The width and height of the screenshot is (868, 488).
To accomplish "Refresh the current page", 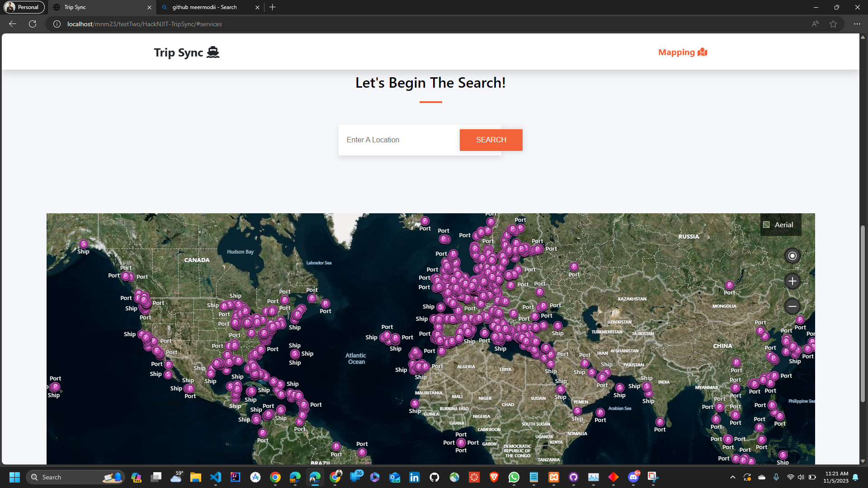I will [33, 24].
